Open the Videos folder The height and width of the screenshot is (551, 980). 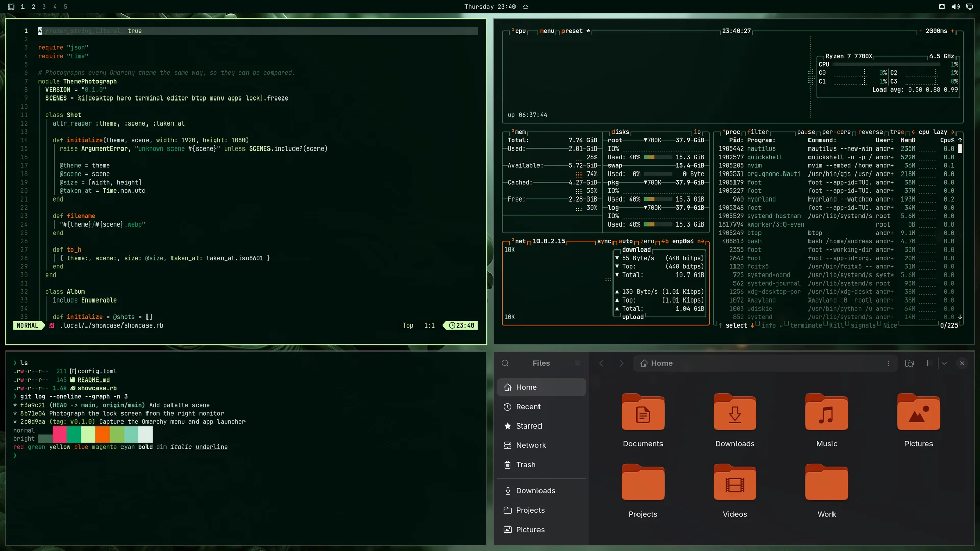pyautogui.click(x=734, y=491)
